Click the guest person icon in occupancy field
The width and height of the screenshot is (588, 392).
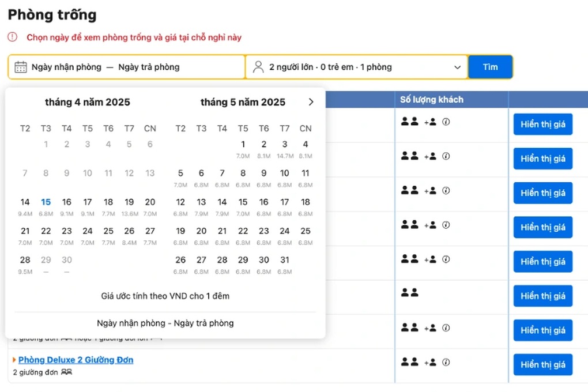coord(258,67)
